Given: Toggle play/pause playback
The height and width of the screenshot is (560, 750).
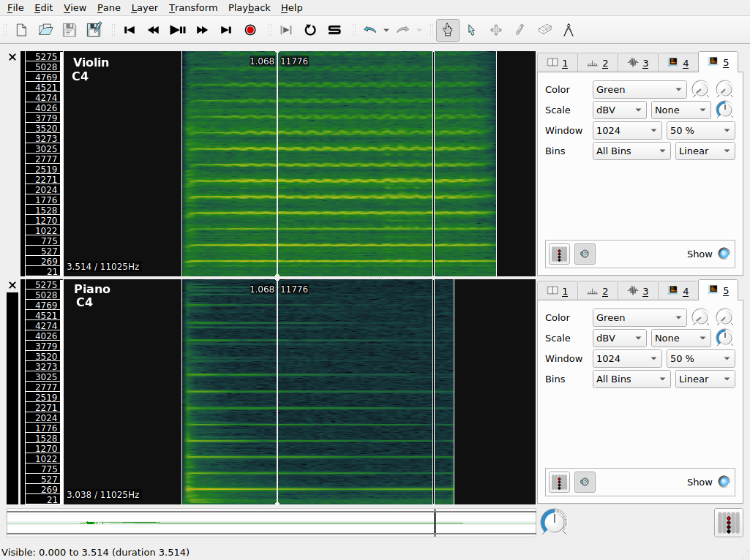Looking at the screenshot, I should click(178, 30).
